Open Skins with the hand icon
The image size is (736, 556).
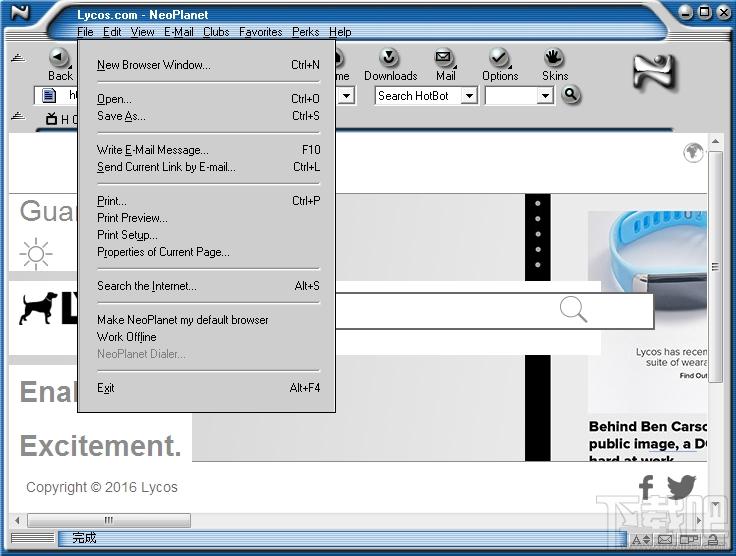[x=553, y=58]
